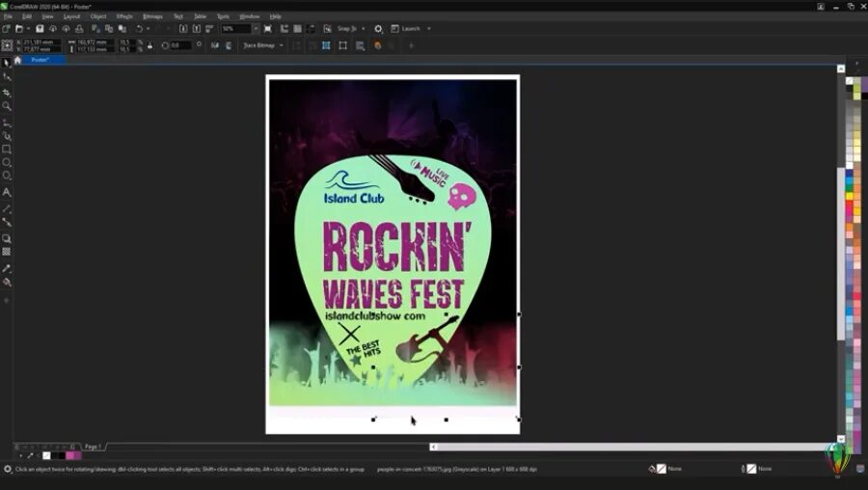The height and width of the screenshot is (490, 868).
Task: Toggle full-screen preview icon
Action: [x=268, y=28]
